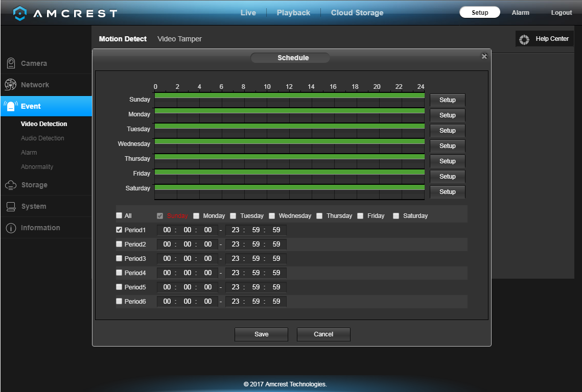Tick the All days checkbox
This screenshot has height=392, width=582.
(119, 215)
